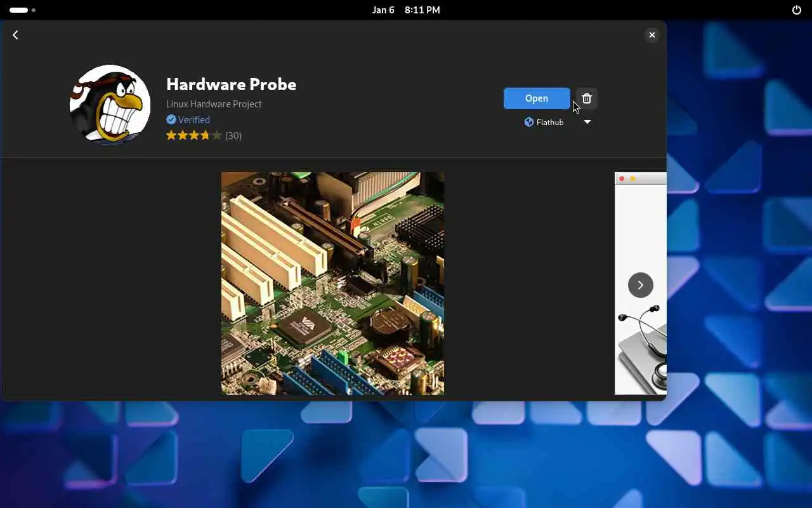Open the Hardware Probe application
Image resolution: width=812 pixels, height=508 pixels.
(x=537, y=98)
